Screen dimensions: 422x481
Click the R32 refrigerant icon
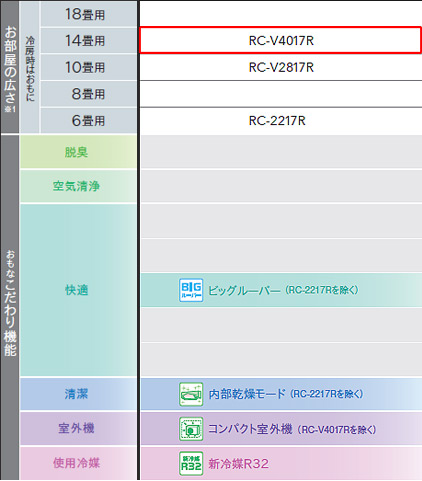tap(191, 463)
